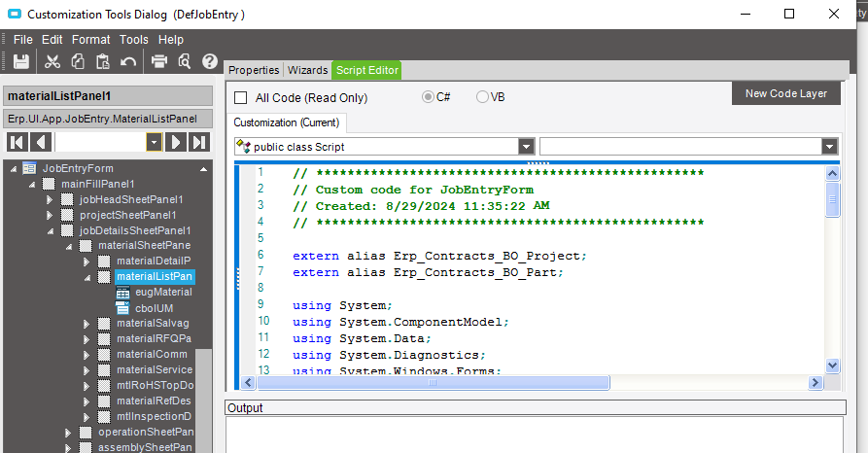Viewport: 868px width, 453px height.
Task: Switch to the Wizards tab
Action: click(307, 70)
